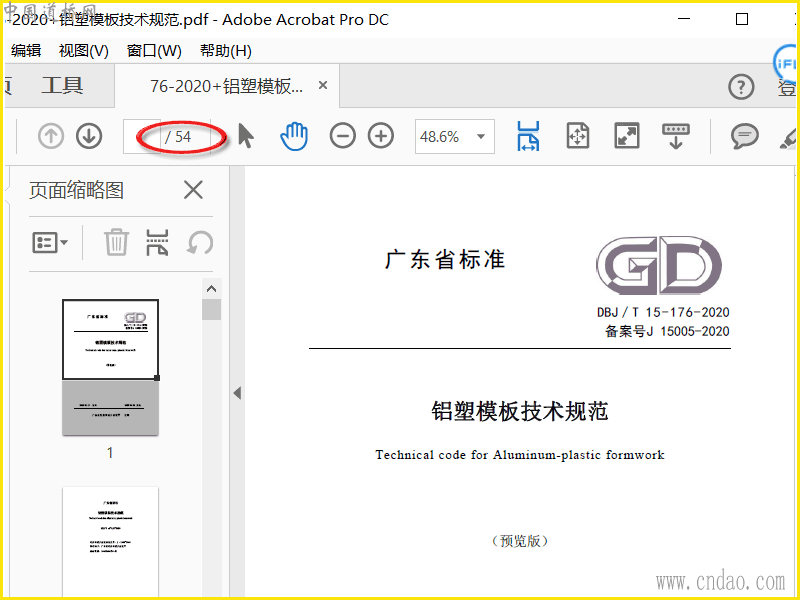Fit one full page to window
The height and width of the screenshot is (600, 800).
pyautogui.click(x=578, y=136)
